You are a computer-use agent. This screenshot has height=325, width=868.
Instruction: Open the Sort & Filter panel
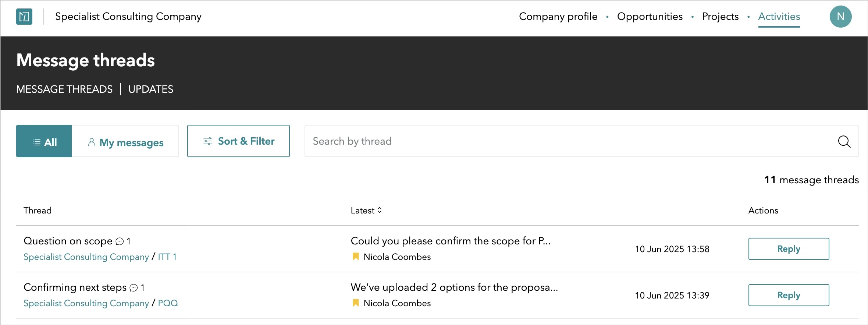click(238, 141)
